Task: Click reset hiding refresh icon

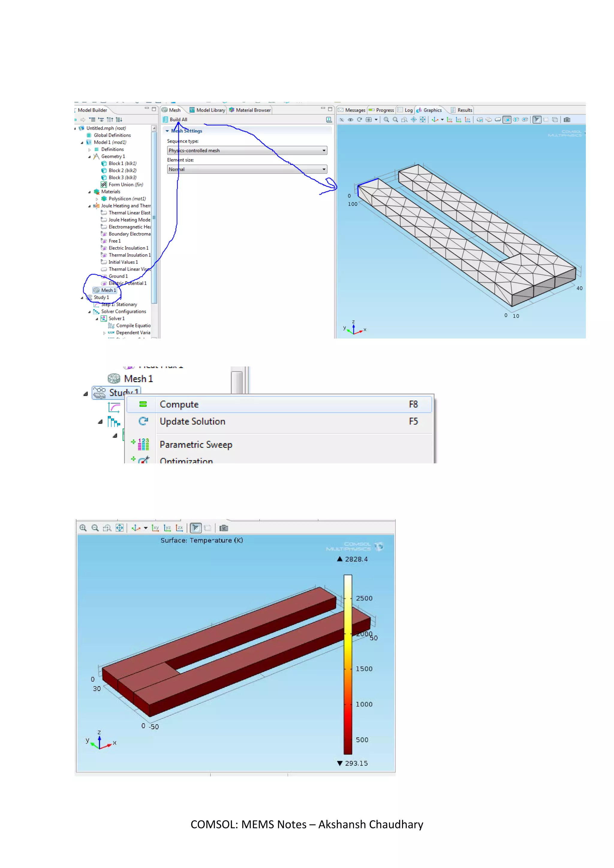Action: tap(359, 120)
